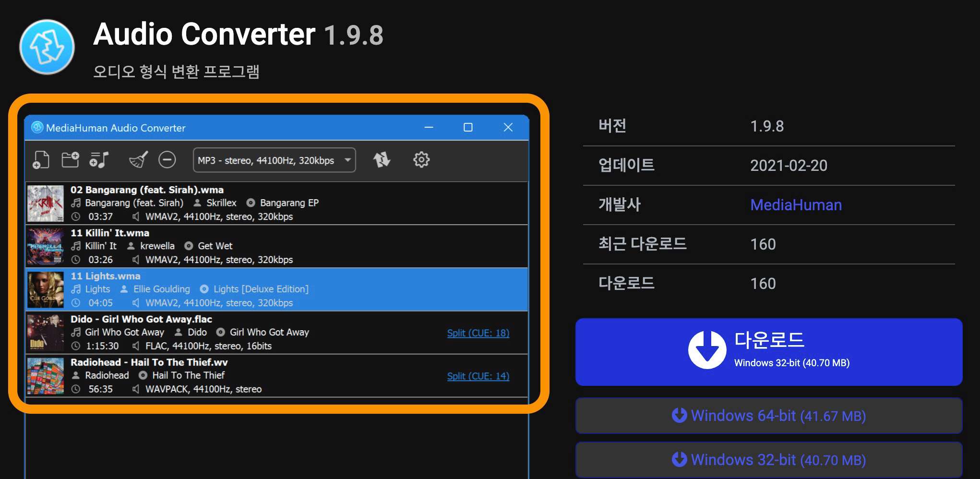Screen dimensions: 980x479
Task: Click the arrow icon beside Windows 64-bit
Action: click(x=679, y=415)
